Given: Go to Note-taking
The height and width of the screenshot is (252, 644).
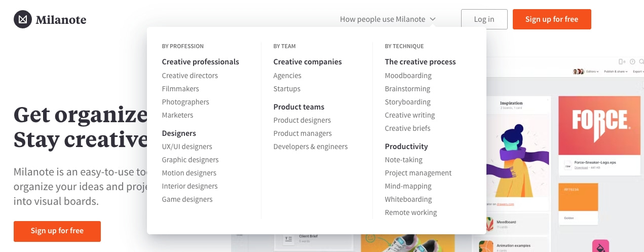Looking at the screenshot, I should pos(403,160).
